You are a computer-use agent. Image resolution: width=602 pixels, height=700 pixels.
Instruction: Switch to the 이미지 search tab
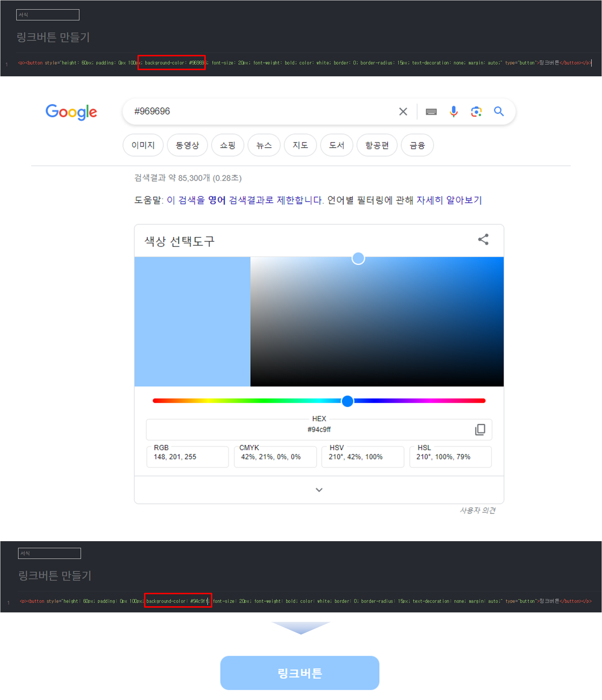point(143,145)
